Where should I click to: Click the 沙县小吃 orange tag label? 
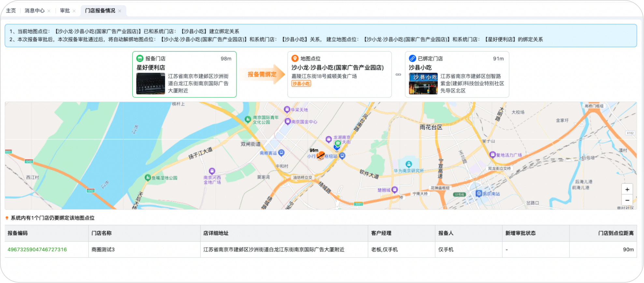pos(301,84)
